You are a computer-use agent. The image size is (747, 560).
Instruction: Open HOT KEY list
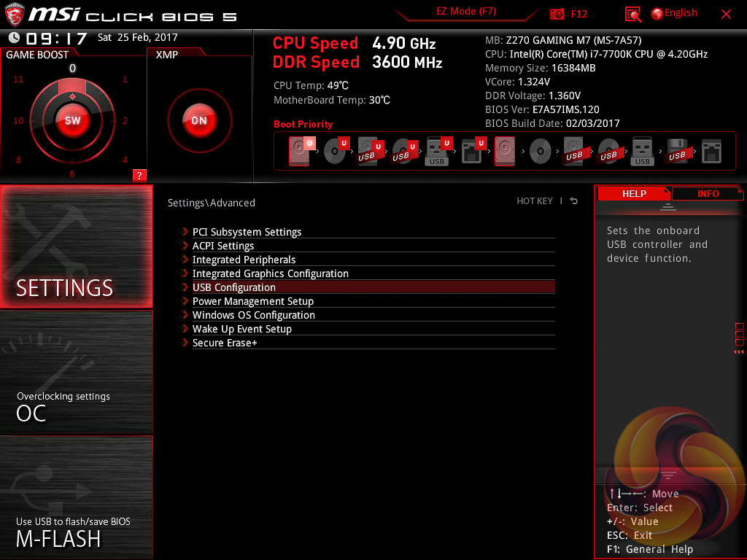[x=535, y=201]
